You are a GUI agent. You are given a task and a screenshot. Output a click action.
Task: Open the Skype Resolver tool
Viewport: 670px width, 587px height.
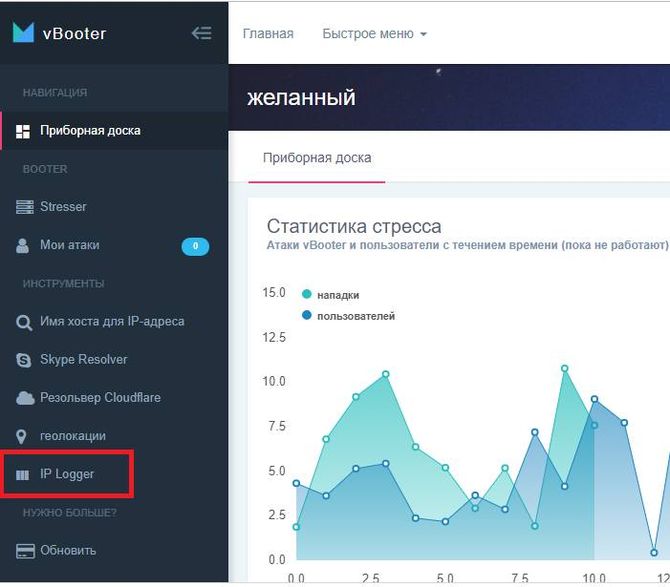(x=84, y=360)
